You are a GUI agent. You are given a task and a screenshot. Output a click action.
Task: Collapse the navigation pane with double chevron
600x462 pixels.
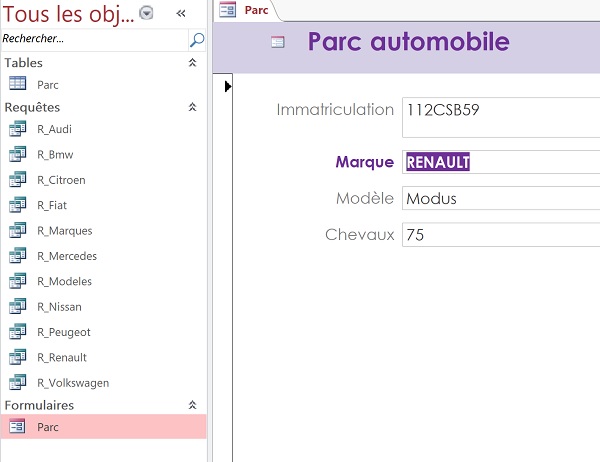click(181, 14)
